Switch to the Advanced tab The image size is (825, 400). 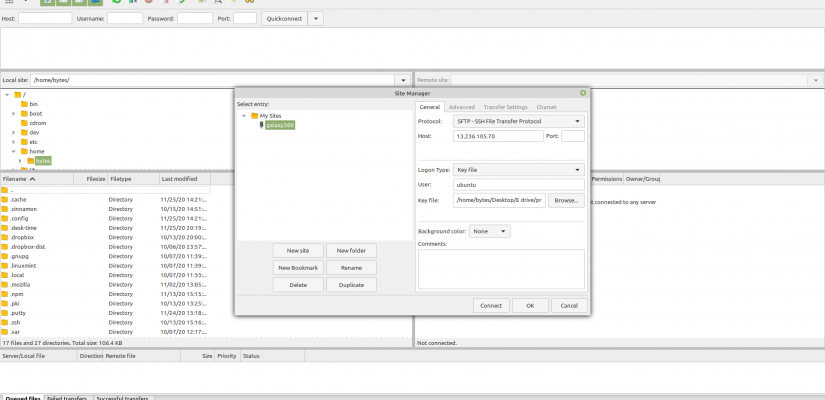pyautogui.click(x=461, y=107)
